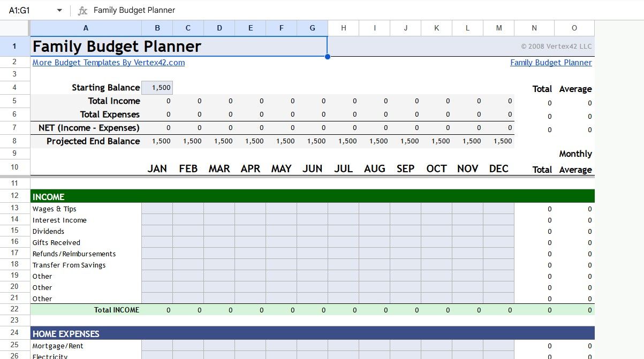Screen dimensions: 644x359
Task: Select column O by clicking its header
Action: (x=574, y=27)
